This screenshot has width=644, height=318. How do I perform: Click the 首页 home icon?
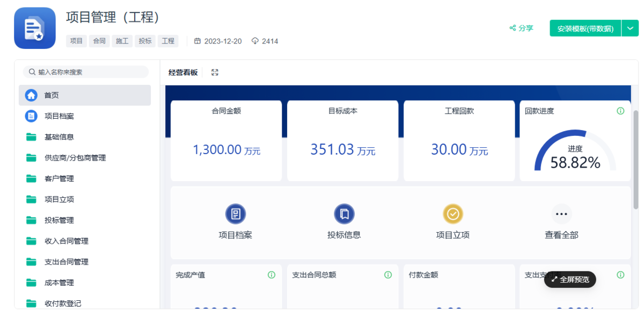30,95
